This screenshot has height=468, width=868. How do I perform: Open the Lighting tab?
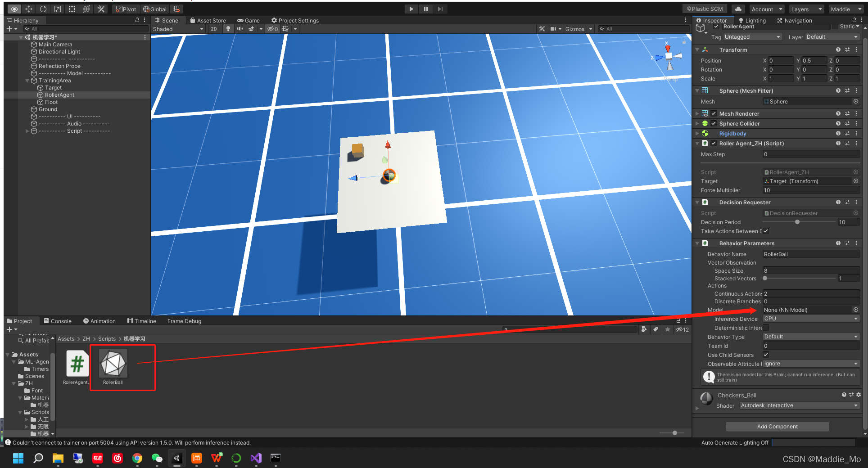[x=752, y=21]
